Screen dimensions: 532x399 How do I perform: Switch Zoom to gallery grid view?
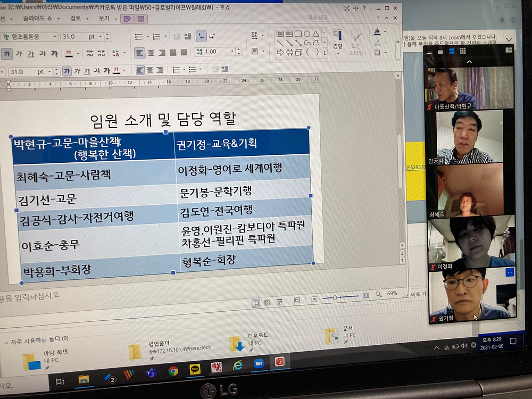(463, 51)
